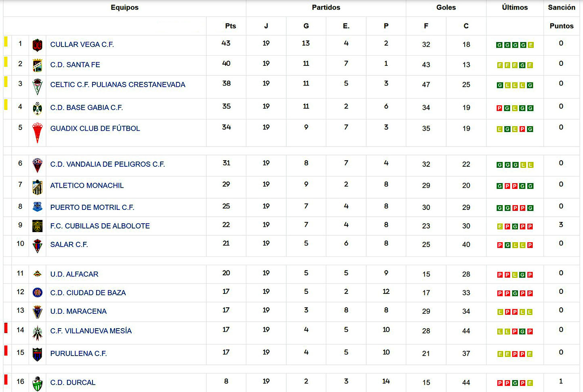Click the Pts column header
Viewport: 583px width, 392px height.
pyautogui.click(x=230, y=26)
